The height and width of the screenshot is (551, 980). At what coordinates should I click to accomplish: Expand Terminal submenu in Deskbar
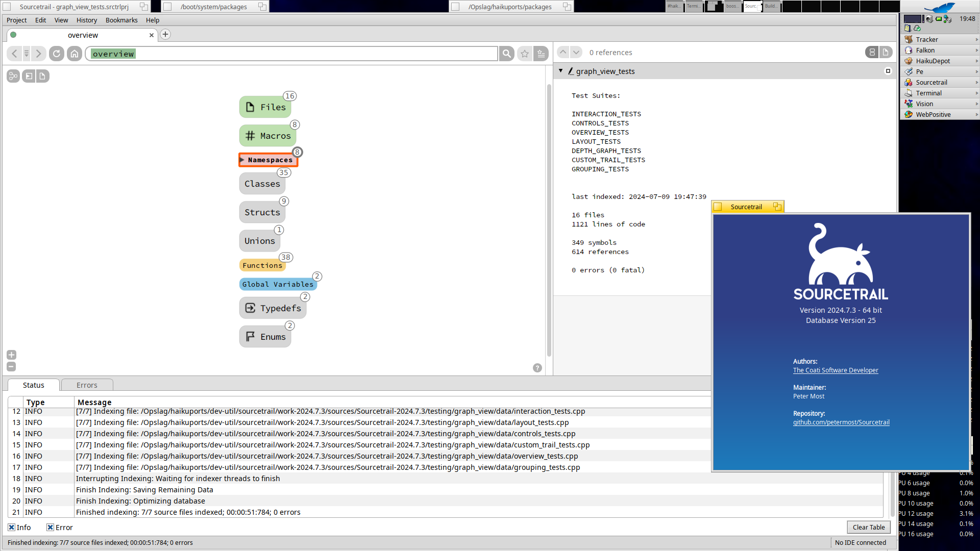976,93
